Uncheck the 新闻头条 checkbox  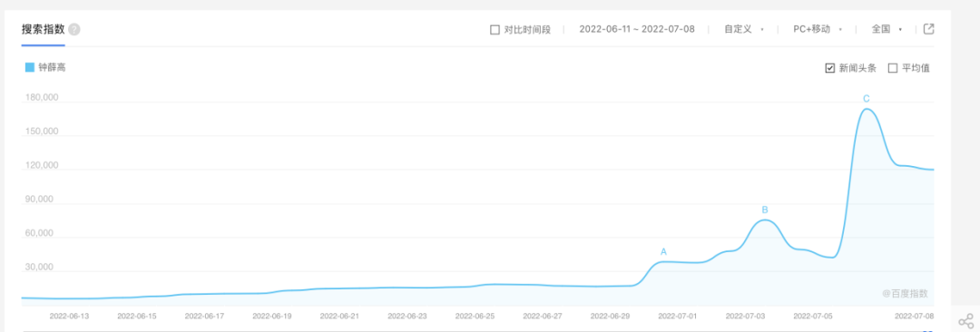click(x=830, y=68)
